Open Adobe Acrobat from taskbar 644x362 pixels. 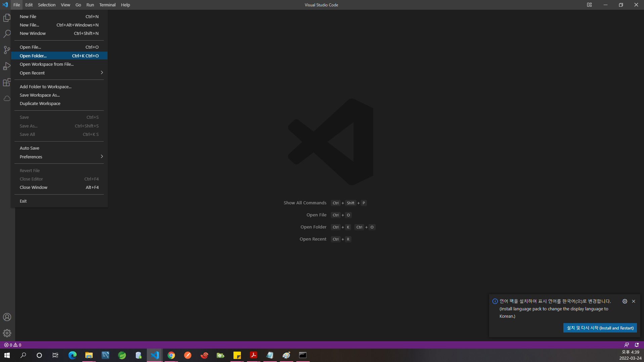point(254,355)
